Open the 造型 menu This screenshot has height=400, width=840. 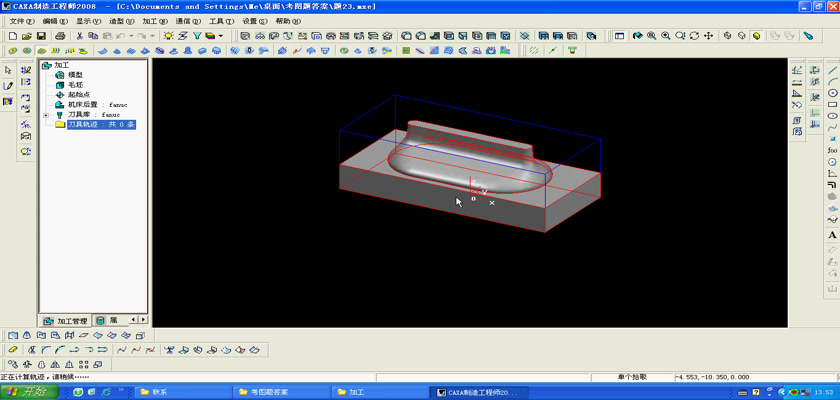[122, 21]
